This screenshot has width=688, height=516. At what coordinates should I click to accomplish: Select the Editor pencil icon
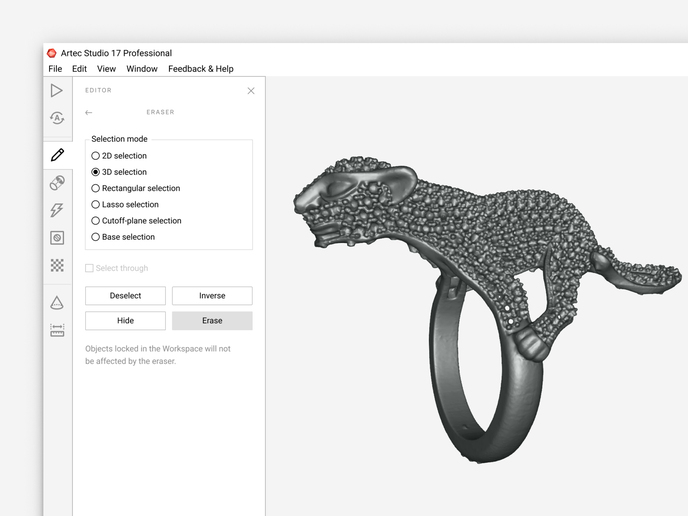[57, 155]
